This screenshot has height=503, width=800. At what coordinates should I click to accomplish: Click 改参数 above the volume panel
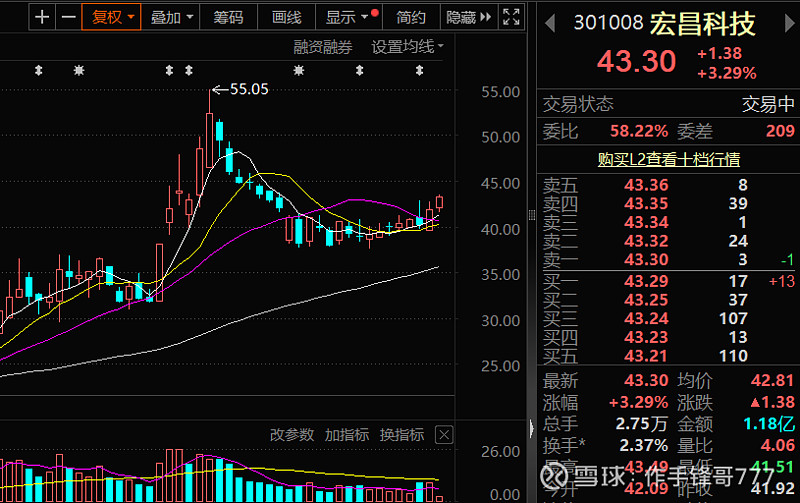292,435
